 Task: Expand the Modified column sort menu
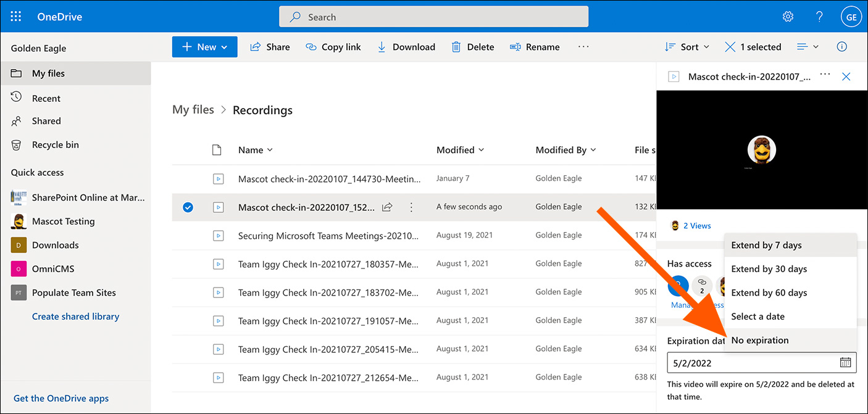pos(460,150)
